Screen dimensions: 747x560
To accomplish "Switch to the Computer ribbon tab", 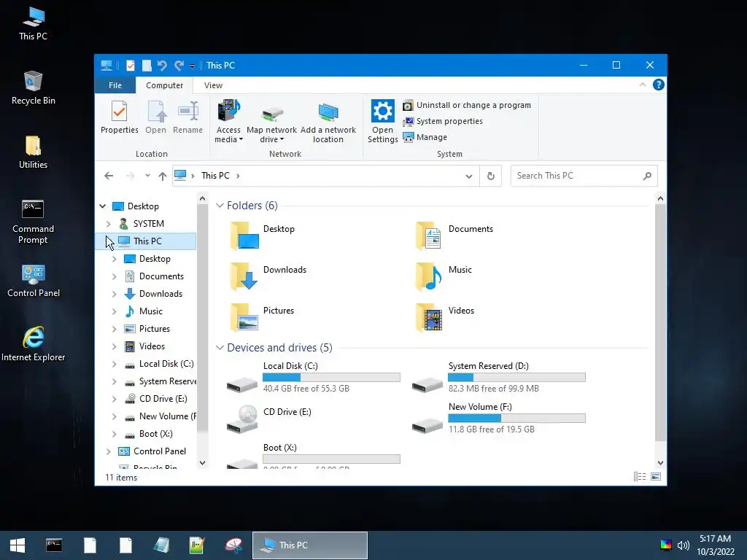I will click(x=164, y=85).
